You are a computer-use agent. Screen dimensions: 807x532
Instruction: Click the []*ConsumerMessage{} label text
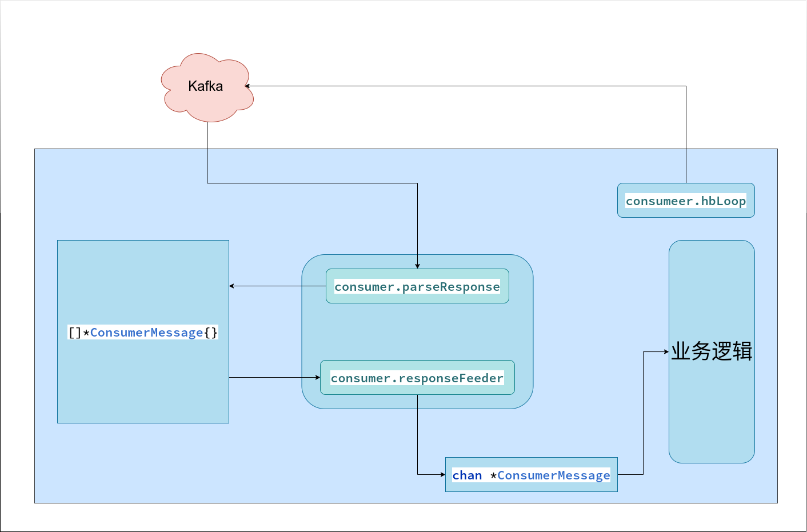pos(143,333)
